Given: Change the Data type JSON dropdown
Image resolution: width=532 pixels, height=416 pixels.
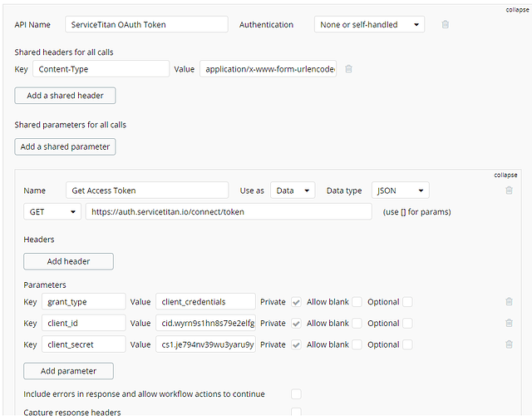Looking at the screenshot, I should click(x=400, y=191).
